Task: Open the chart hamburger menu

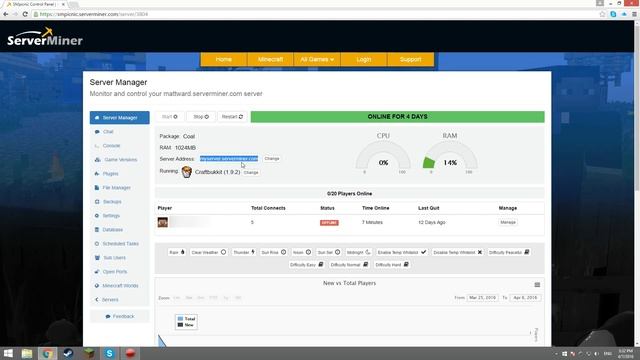Action: point(537,285)
